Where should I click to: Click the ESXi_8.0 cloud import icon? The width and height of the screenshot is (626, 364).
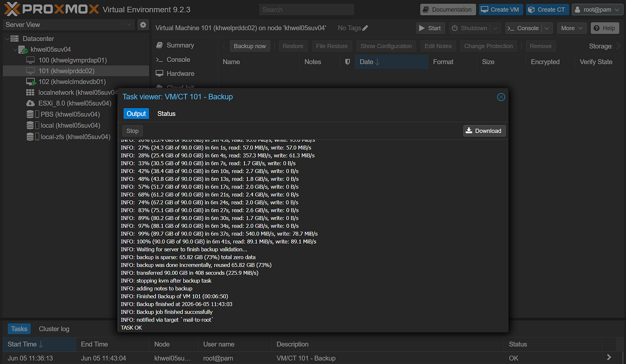(x=30, y=103)
